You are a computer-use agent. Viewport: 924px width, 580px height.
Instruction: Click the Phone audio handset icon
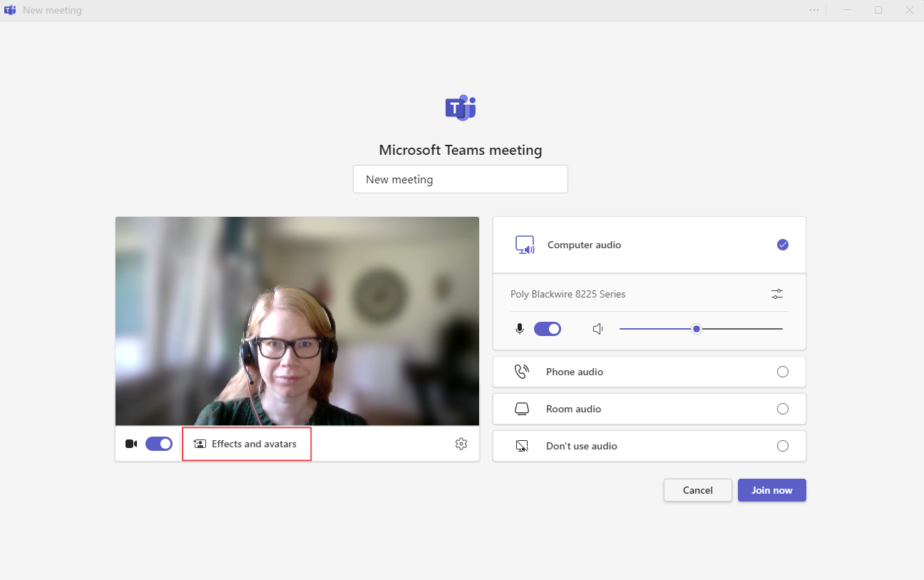point(522,372)
